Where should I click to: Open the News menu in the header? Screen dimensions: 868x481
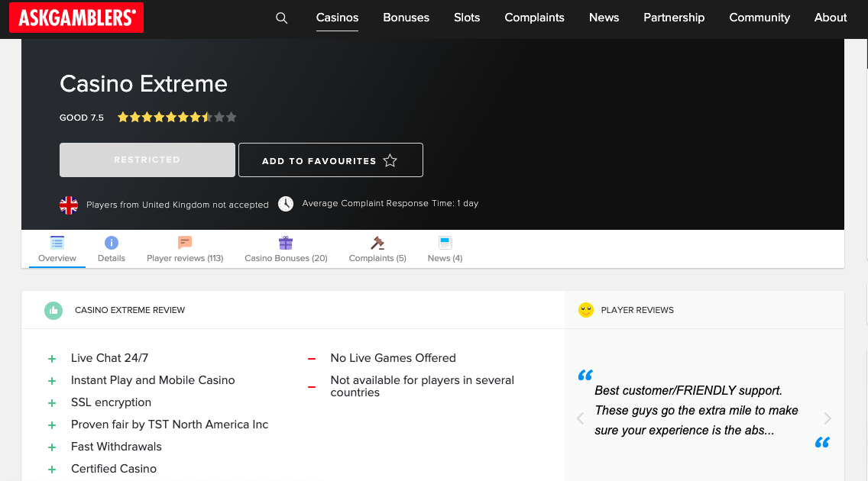pos(604,18)
